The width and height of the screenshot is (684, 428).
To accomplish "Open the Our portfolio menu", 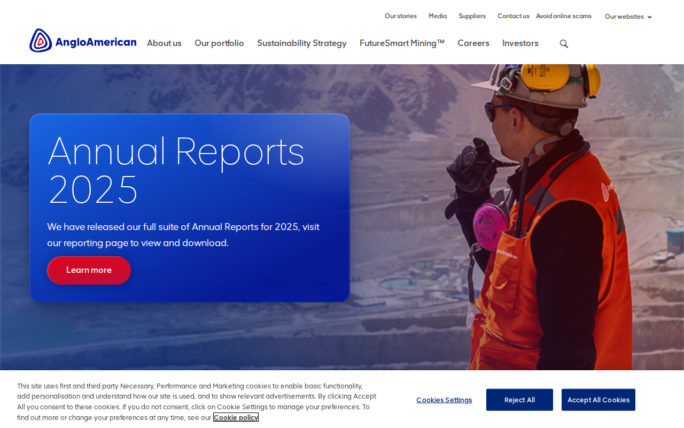I will tap(219, 43).
